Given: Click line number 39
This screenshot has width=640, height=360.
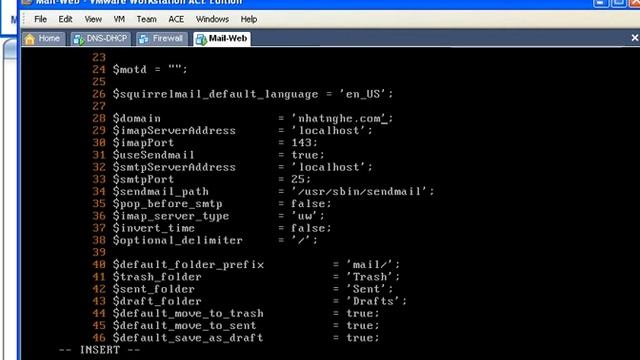Looking at the screenshot, I should coord(99,252).
